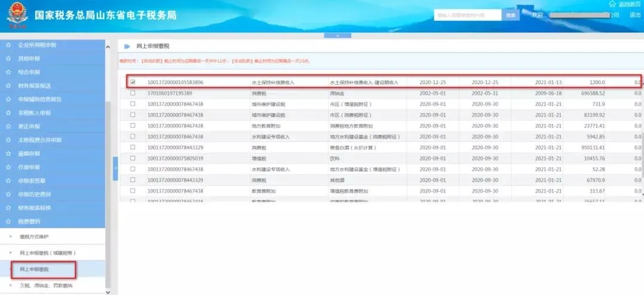Click the star icon beside 逾期申报
Screen dimensions: 644x295
(8, 153)
